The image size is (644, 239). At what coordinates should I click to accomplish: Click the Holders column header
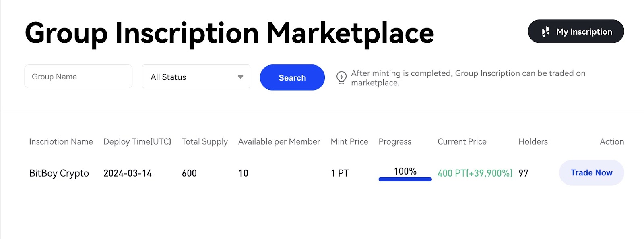pyautogui.click(x=533, y=142)
